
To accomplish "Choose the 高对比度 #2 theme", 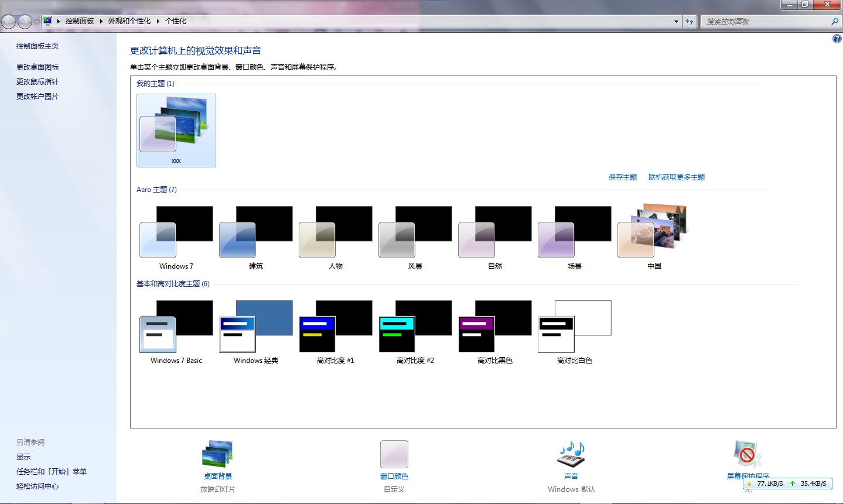I will pyautogui.click(x=415, y=332).
